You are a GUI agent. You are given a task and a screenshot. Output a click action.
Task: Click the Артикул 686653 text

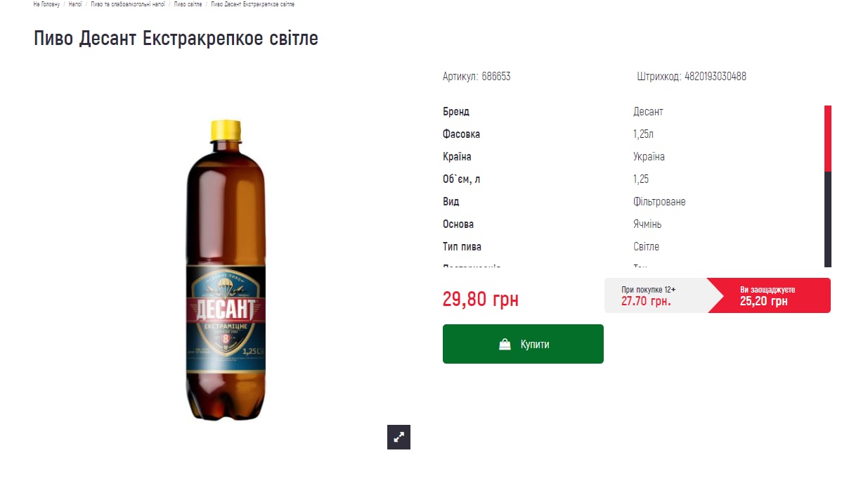pos(477,76)
